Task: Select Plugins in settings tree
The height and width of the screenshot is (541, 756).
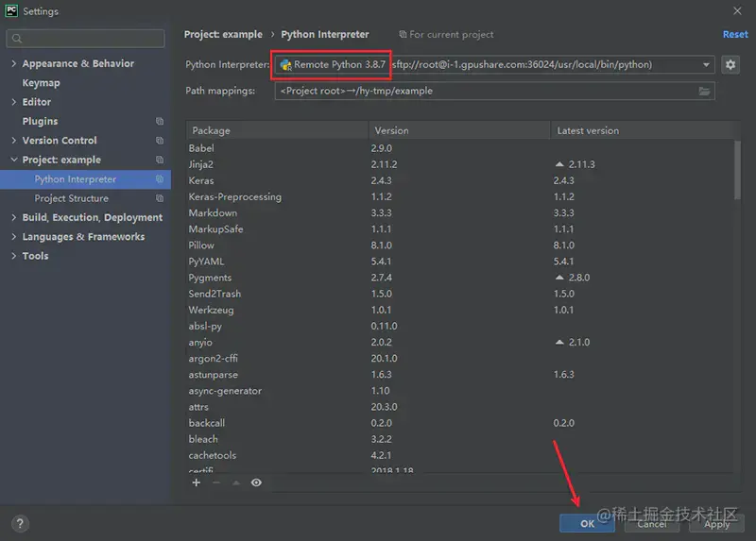Action: coord(40,122)
